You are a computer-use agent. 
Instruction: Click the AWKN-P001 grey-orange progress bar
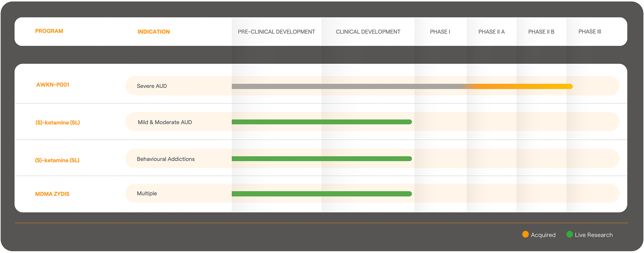[402, 86]
